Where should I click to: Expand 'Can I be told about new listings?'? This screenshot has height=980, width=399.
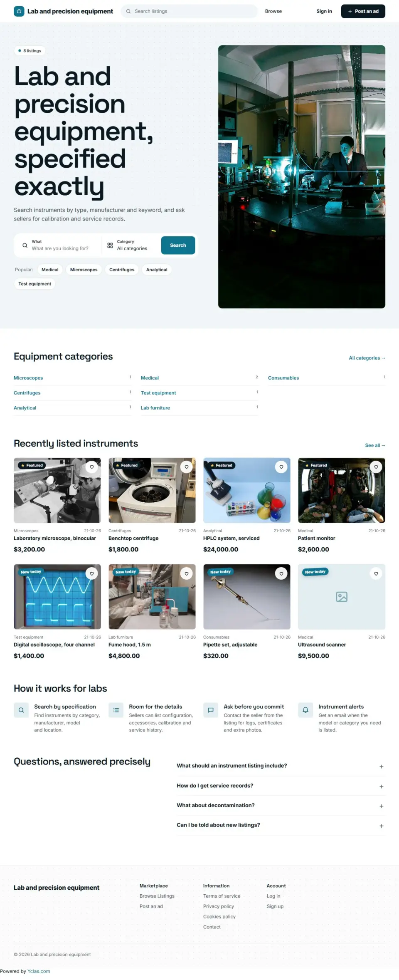coord(281,825)
